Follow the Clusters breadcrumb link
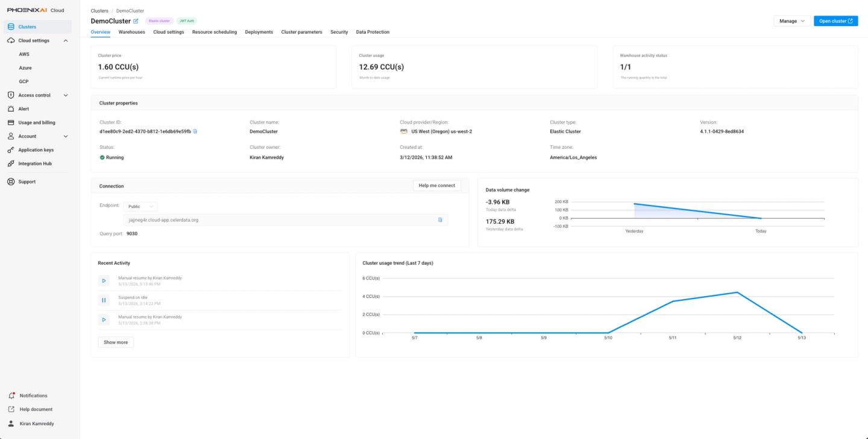868x439 pixels. [x=99, y=11]
